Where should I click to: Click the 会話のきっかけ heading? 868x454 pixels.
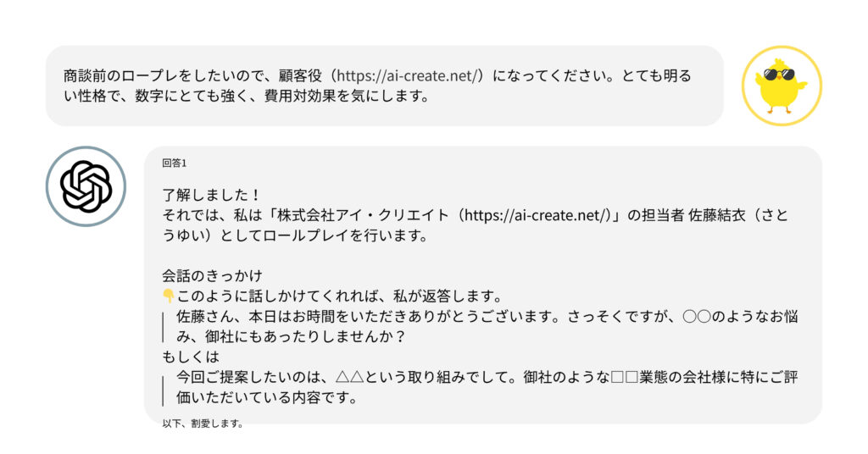[212, 275]
